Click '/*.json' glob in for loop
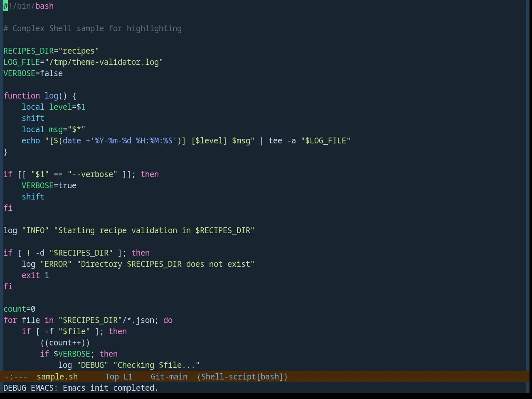The width and height of the screenshot is (532, 399). (138, 320)
